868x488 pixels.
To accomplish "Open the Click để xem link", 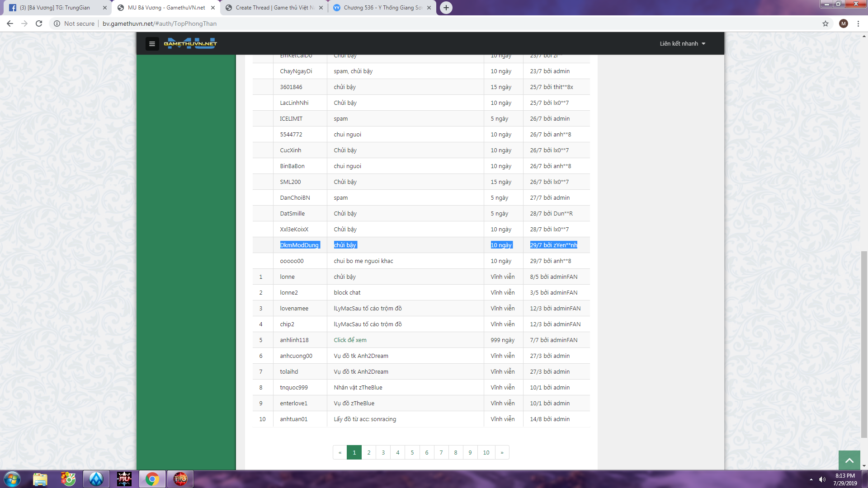I will coord(350,340).
